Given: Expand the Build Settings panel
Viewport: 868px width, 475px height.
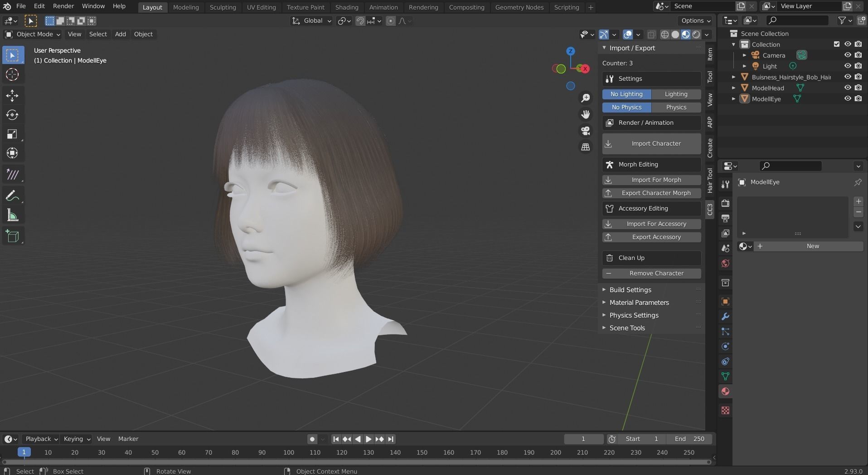Looking at the screenshot, I should (x=630, y=289).
